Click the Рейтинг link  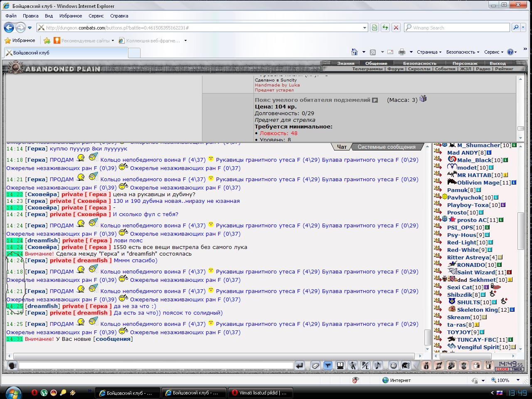point(504,69)
